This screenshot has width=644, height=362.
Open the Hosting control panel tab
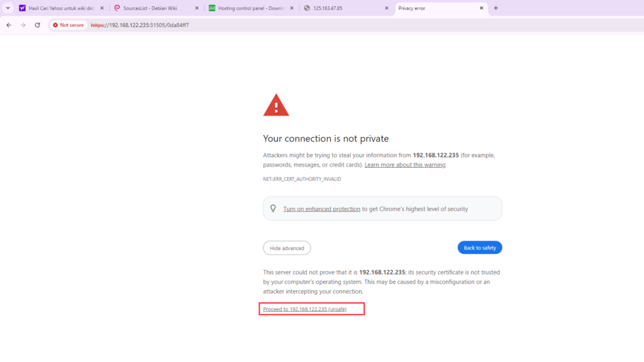click(x=250, y=8)
